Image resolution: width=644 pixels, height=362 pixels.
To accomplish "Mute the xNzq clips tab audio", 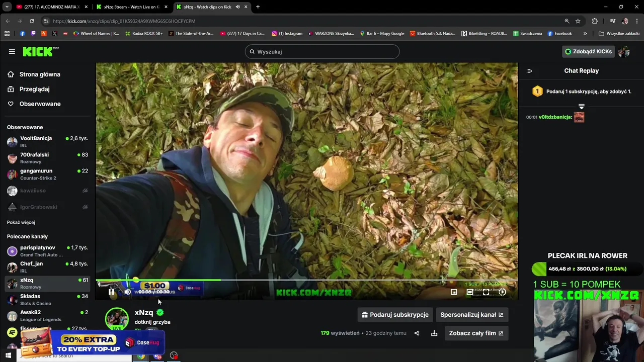I will [237, 7].
